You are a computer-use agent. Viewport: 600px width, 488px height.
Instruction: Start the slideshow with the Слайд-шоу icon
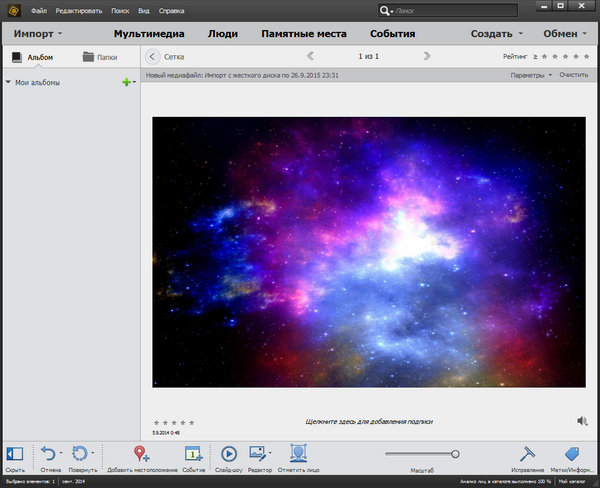click(228, 454)
